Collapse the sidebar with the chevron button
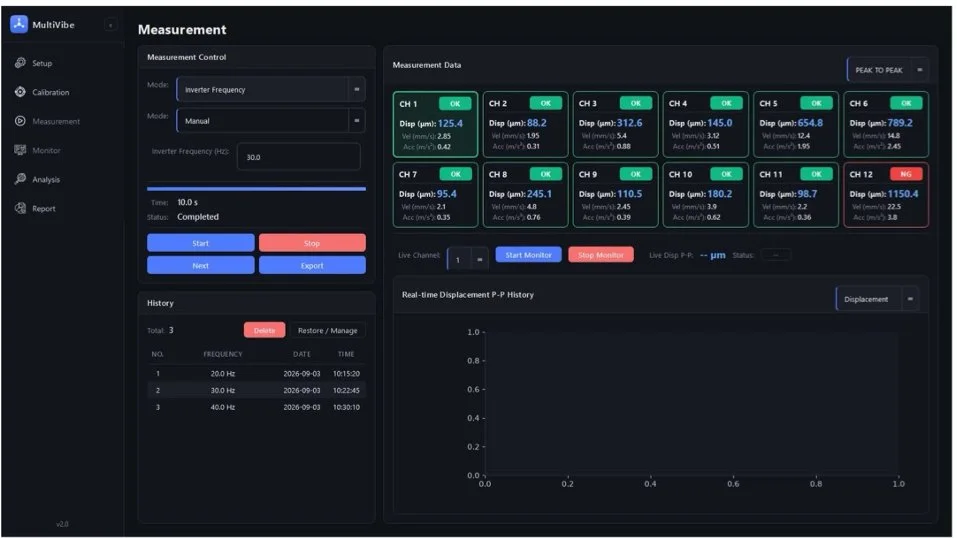Image resolution: width=957 pixels, height=538 pixels. [x=110, y=25]
